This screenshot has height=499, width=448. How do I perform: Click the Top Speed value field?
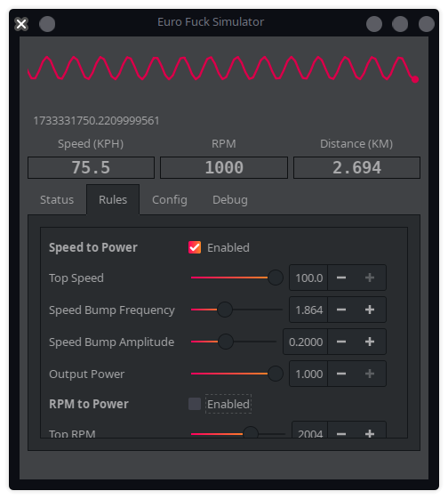(308, 278)
